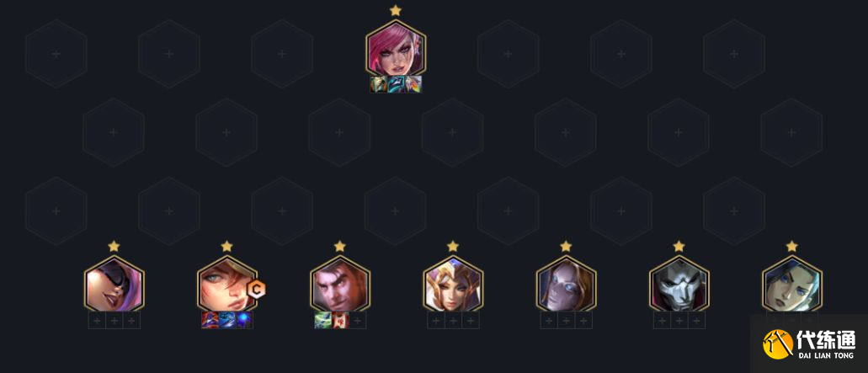
Task: Open the Dai Lian Tong watermark logo
Action: click(809, 344)
